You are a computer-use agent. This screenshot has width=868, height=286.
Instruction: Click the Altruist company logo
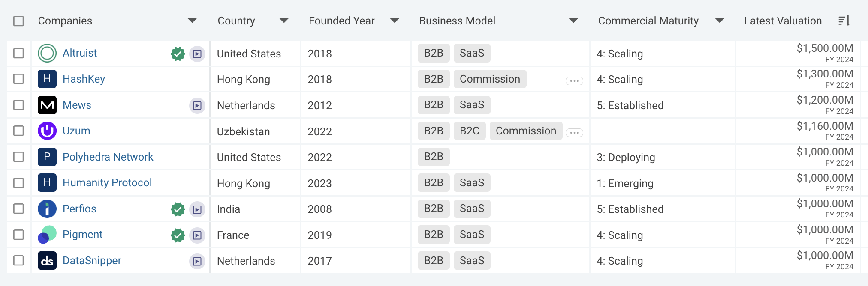[x=47, y=53]
